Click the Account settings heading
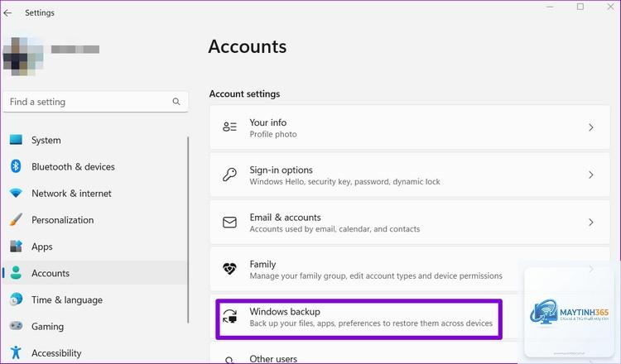 [244, 93]
